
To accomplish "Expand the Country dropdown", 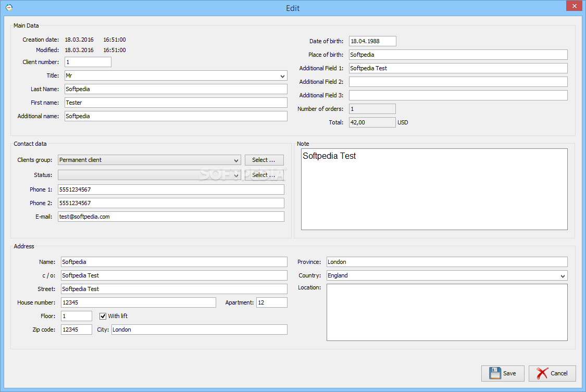I will pos(563,276).
